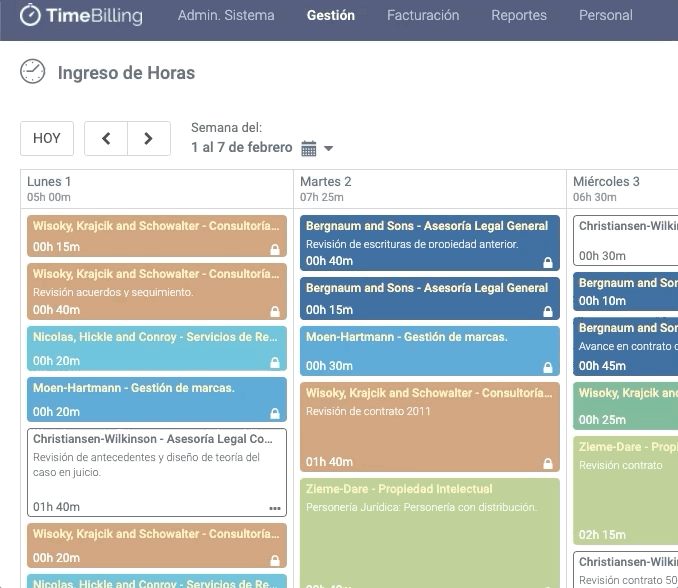Click the HOY button

47,139
